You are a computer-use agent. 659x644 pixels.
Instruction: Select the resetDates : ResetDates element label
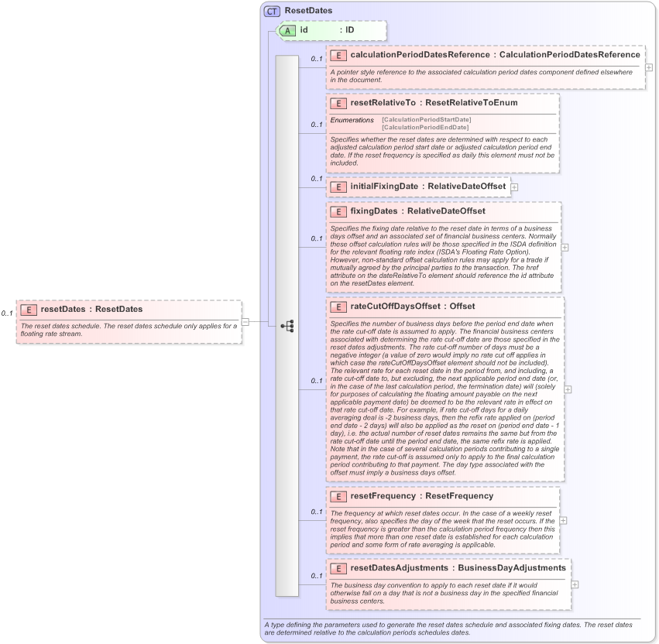(91, 309)
